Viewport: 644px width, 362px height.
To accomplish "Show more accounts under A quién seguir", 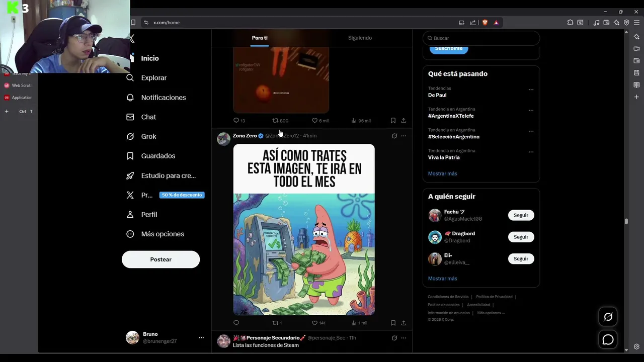I will point(442,279).
